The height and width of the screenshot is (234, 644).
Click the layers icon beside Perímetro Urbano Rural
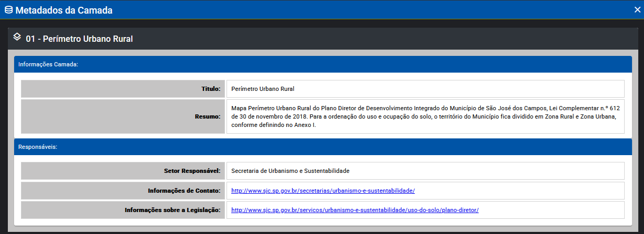point(17,37)
